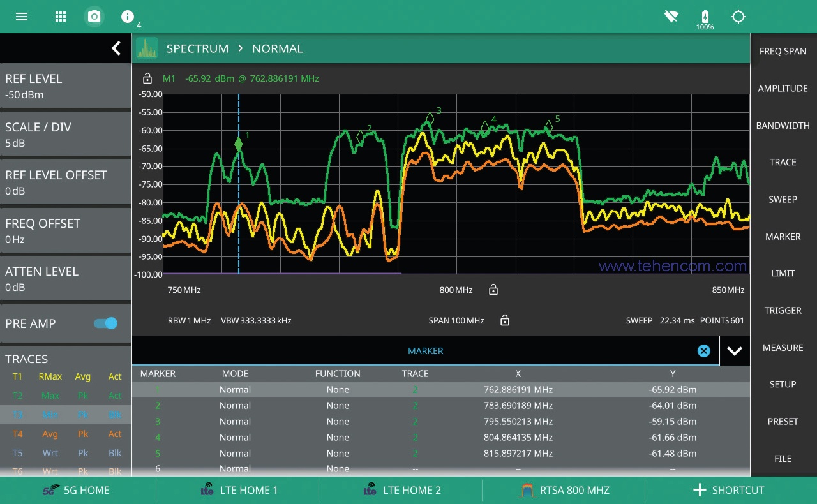Open the LIMIT menu
The image size is (817, 504).
[x=783, y=273]
